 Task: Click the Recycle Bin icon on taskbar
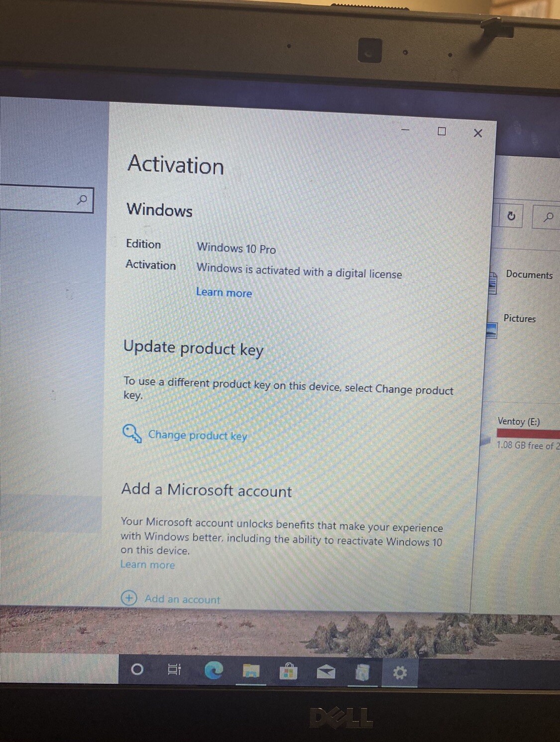click(363, 673)
